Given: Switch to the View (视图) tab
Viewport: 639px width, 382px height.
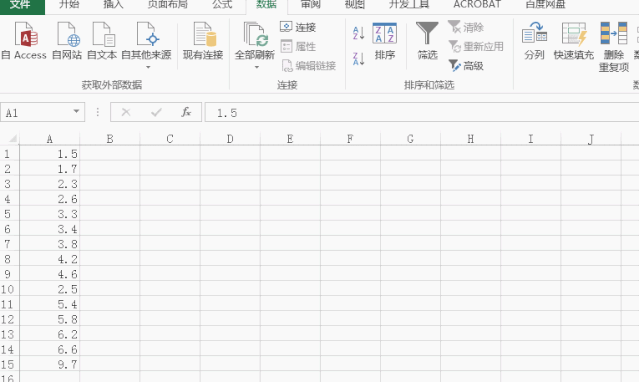Looking at the screenshot, I should [355, 5].
